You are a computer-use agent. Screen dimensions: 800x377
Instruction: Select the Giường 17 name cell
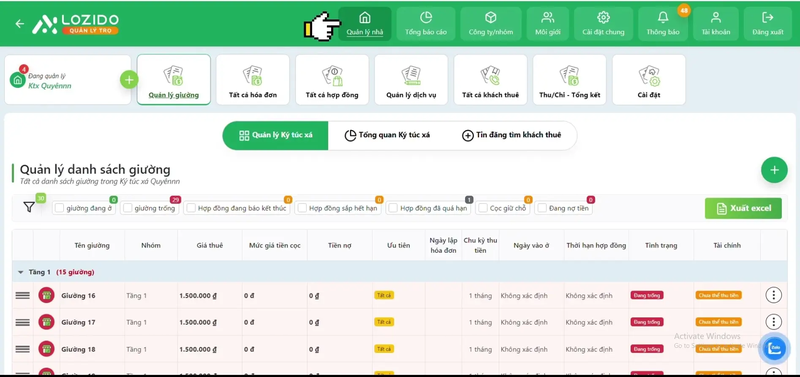pos(92,322)
